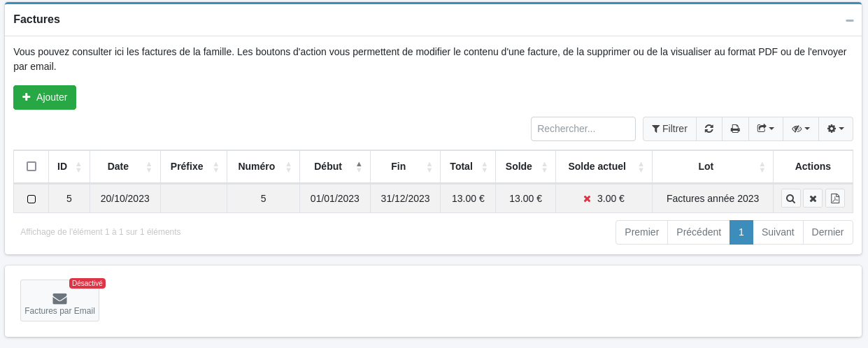The width and height of the screenshot is (868, 348).
Task: Open invoice 5 as PDF
Action: click(x=835, y=198)
